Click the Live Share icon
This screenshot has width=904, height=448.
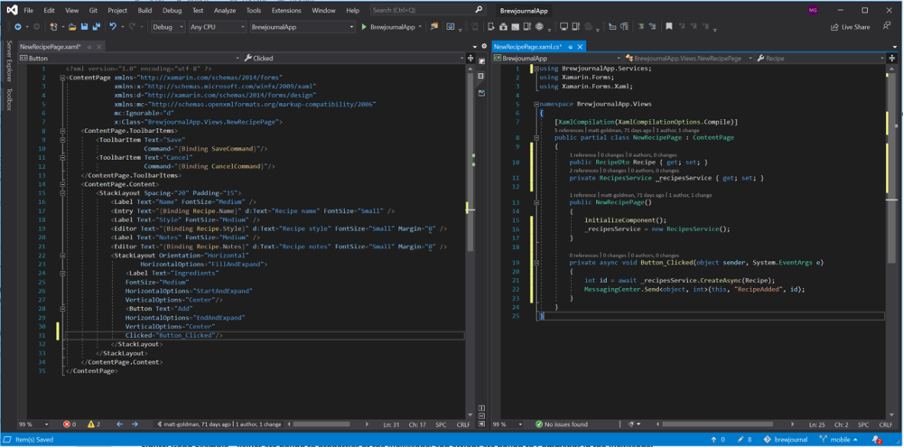click(x=835, y=27)
